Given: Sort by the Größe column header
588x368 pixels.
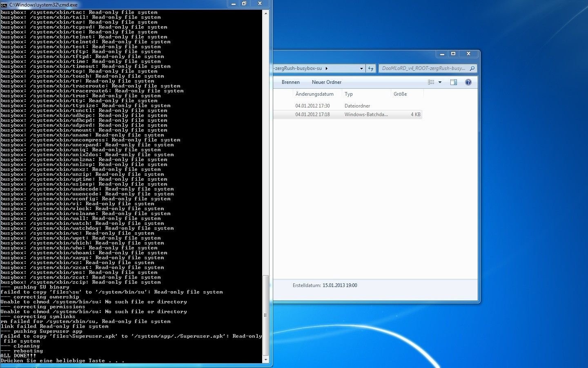Looking at the screenshot, I should coord(407,94).
